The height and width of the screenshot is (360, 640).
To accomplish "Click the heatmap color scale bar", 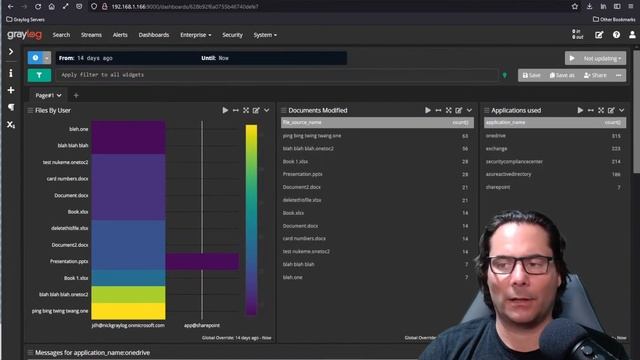I will tap(251, 220).
